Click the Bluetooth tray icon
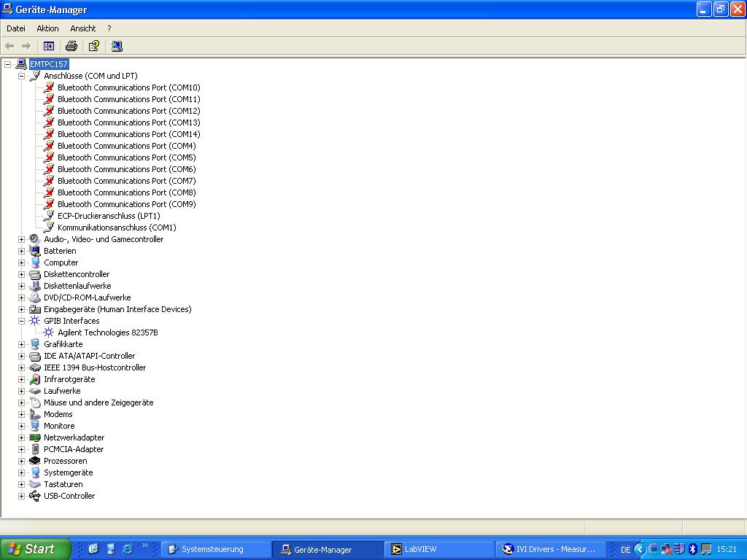The image size is (747, 560). point(693,549)
